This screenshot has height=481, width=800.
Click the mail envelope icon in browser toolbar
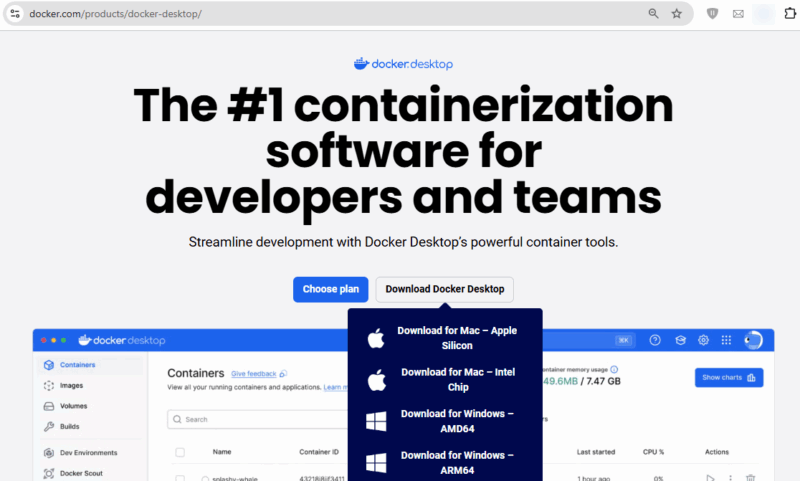[738, 14]
